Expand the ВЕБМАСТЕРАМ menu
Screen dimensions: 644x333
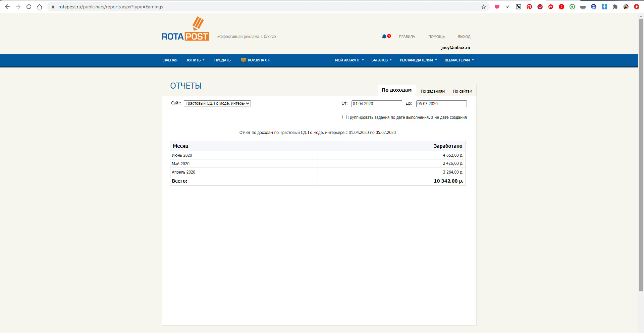click(459, 60)
